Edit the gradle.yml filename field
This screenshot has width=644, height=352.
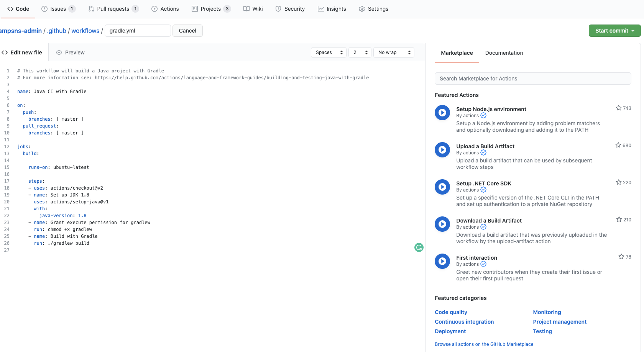(138, 31)
